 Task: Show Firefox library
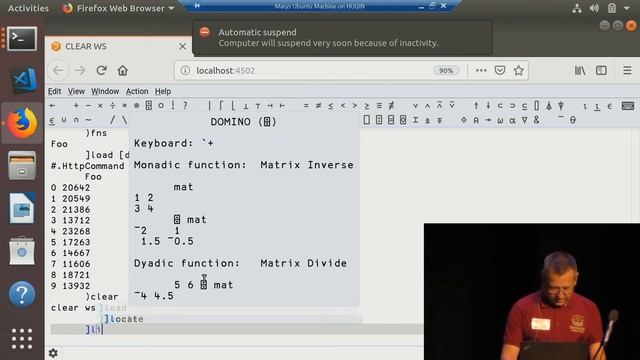pyautogui.click(x=580, y=71)
